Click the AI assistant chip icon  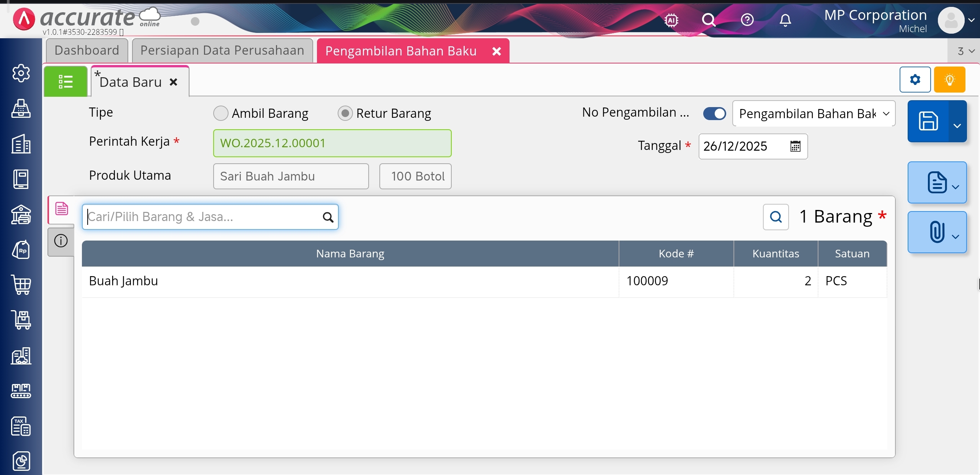(x=671, y=20)
